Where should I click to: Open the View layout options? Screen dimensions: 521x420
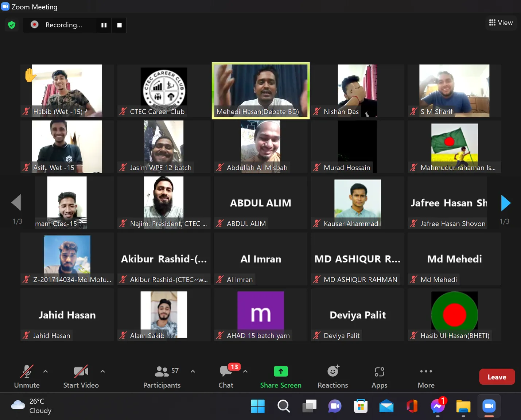[501, 23]
